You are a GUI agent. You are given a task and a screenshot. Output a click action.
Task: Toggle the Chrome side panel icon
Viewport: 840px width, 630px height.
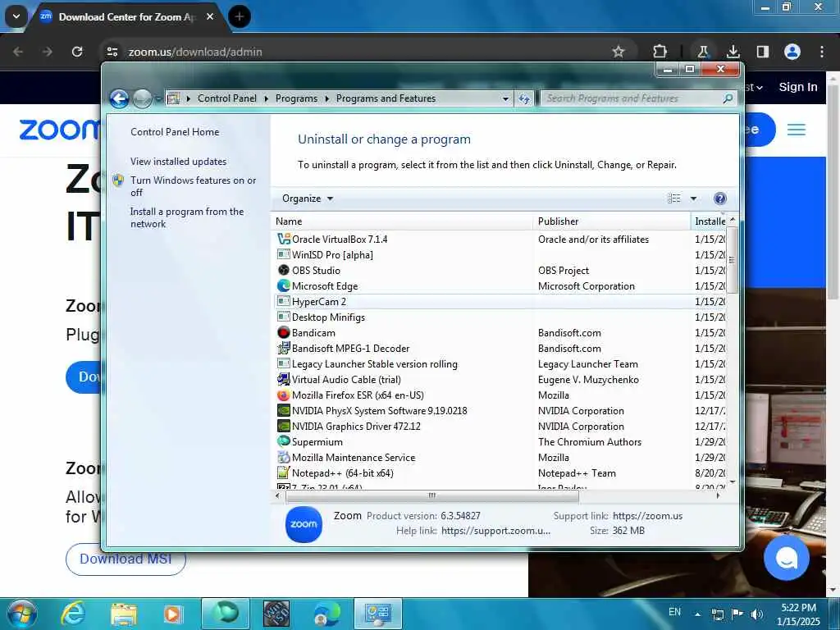tap(762, 52)
